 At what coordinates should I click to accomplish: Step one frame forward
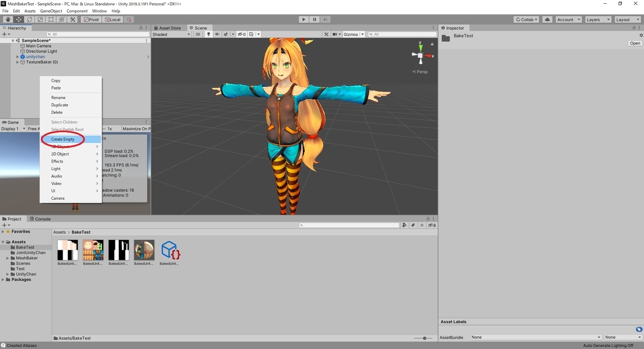coord(326,19)
